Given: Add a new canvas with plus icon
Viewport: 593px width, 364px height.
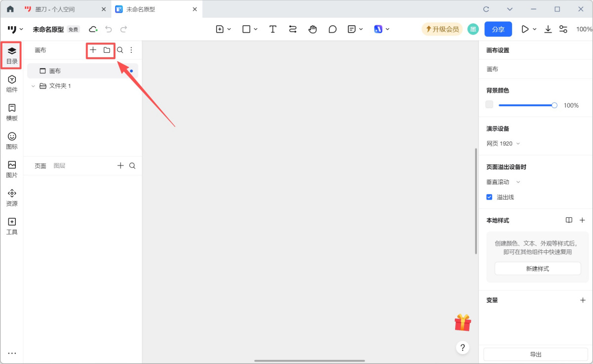Looking at the screenshot, I should (x=93, y=50).
